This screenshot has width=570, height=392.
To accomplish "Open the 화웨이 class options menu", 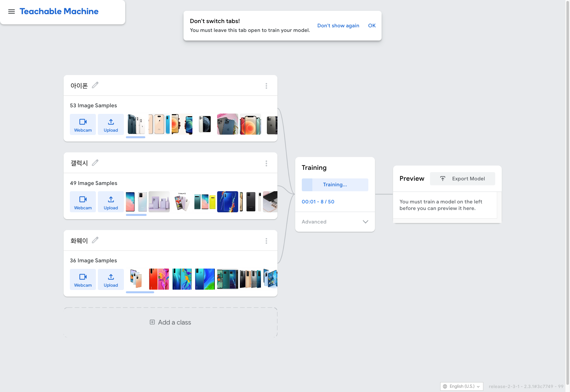I will [266, 241].
